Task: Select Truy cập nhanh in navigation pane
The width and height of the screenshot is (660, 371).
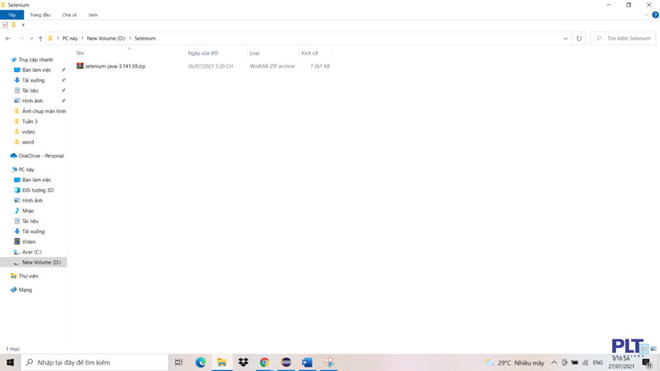Action: coord(36,60)
